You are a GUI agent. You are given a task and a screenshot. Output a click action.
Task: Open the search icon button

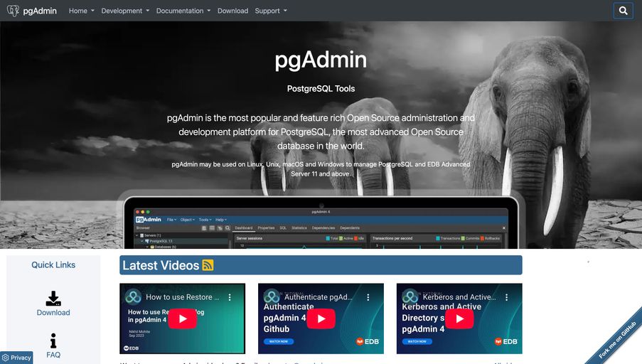pyautogui.click(x=624, y=11)
